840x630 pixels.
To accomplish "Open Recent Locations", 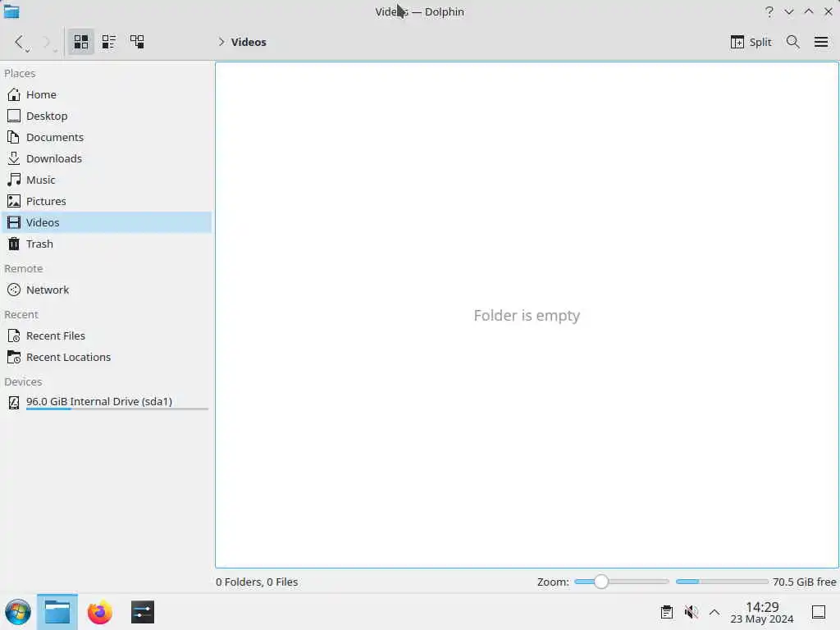I will click(x=106, y=358).
